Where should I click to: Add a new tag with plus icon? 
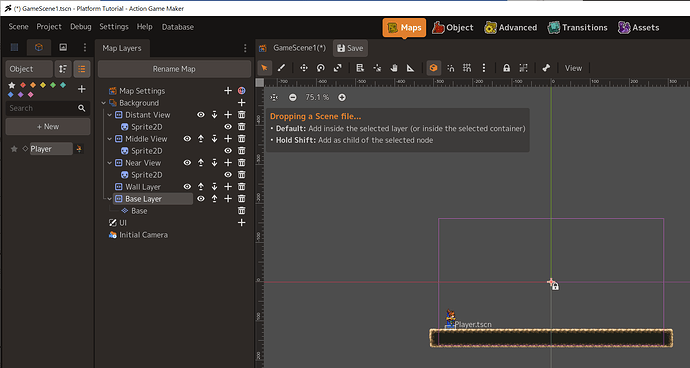pos(81,89)
